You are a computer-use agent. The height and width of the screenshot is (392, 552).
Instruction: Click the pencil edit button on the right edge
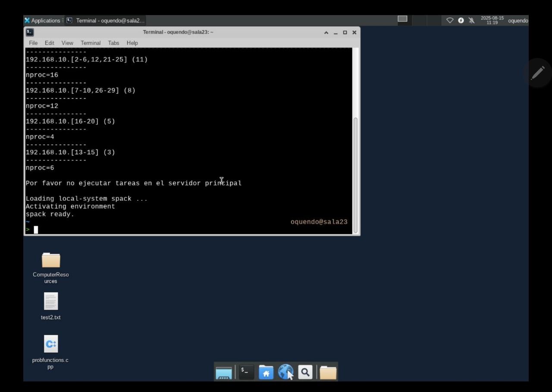538,72
